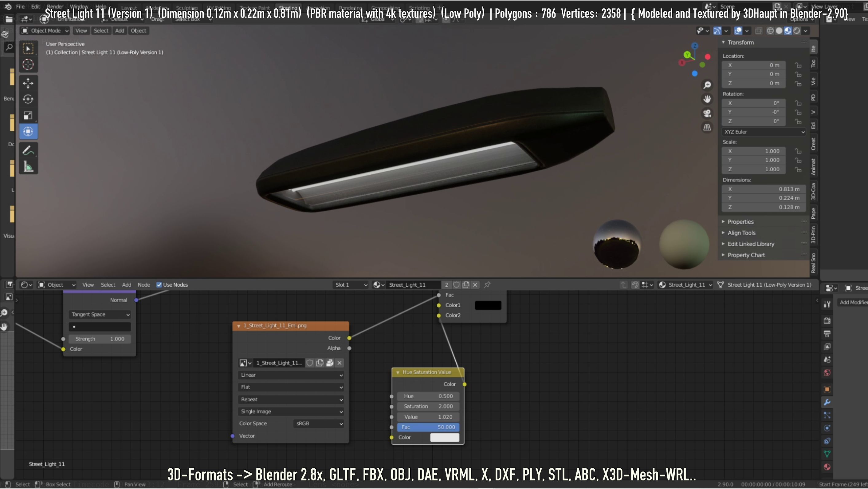The image size is (868, 489).
Task: Pick the Scale tool
Action: click(x=28, y=115)
